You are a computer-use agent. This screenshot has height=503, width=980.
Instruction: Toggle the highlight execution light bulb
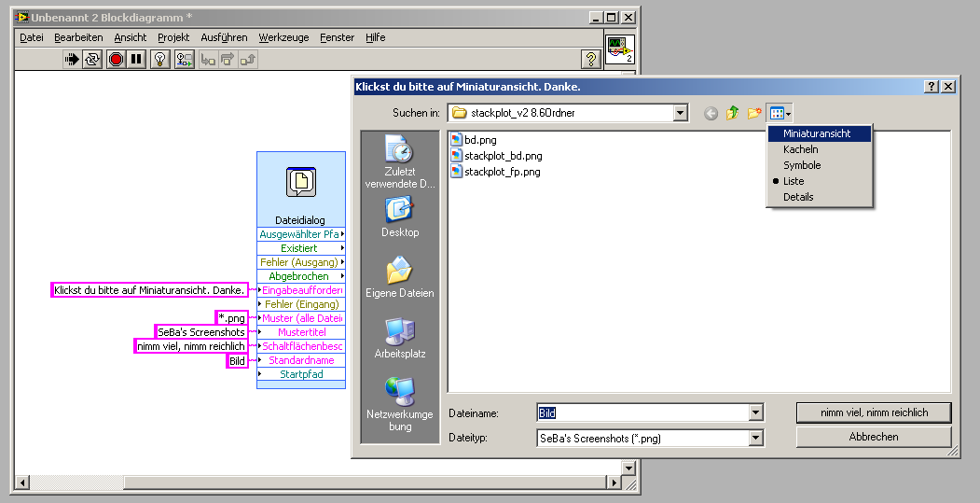(160, 60)
